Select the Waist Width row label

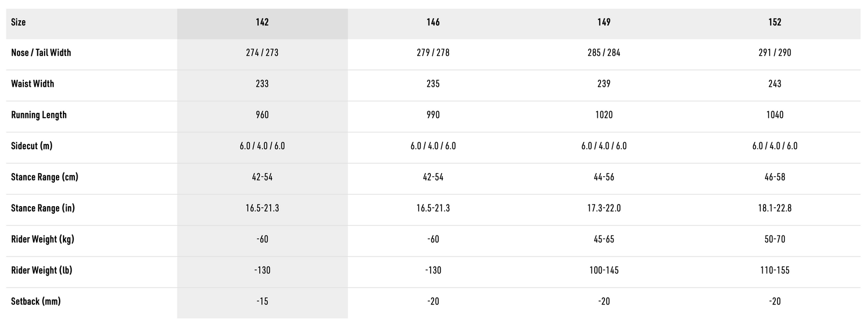33,84
